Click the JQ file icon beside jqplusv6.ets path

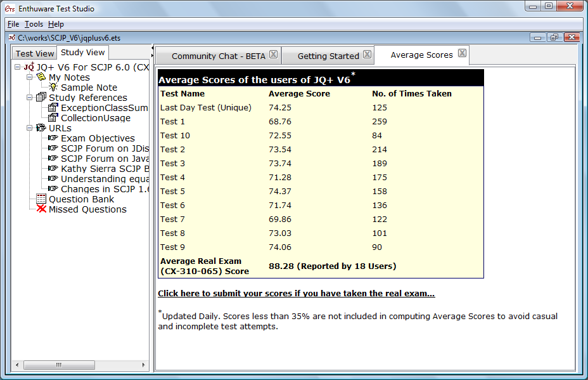12,37
